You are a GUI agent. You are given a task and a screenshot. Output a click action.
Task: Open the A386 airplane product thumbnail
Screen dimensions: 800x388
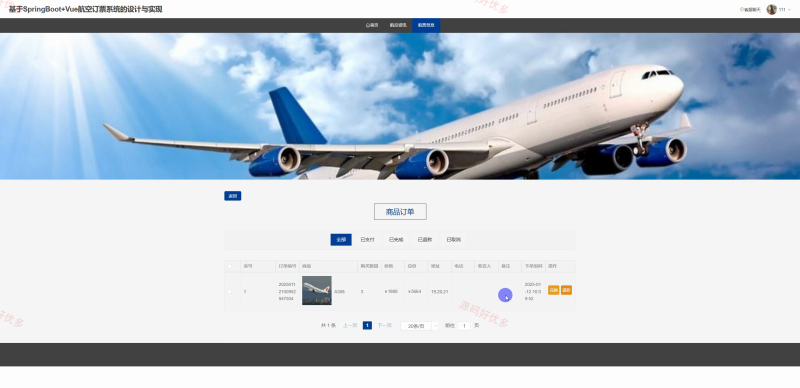tap(317, 290)
